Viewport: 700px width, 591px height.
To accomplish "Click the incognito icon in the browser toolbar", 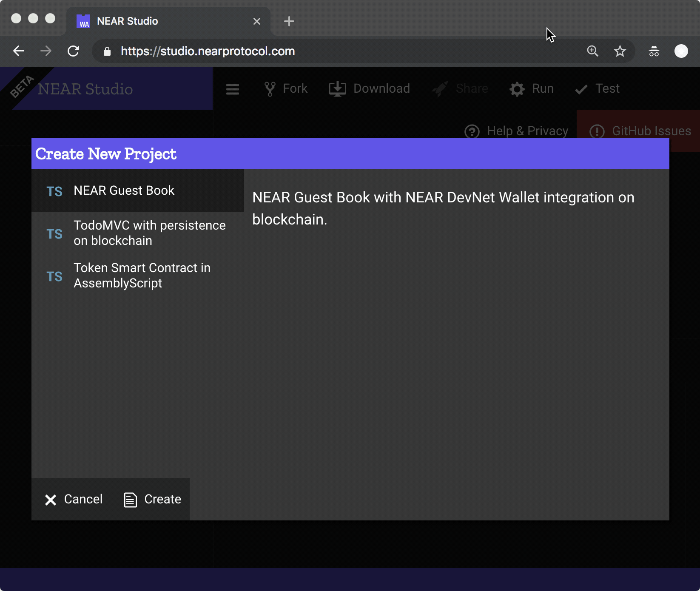I will click(x=654, y=51).
